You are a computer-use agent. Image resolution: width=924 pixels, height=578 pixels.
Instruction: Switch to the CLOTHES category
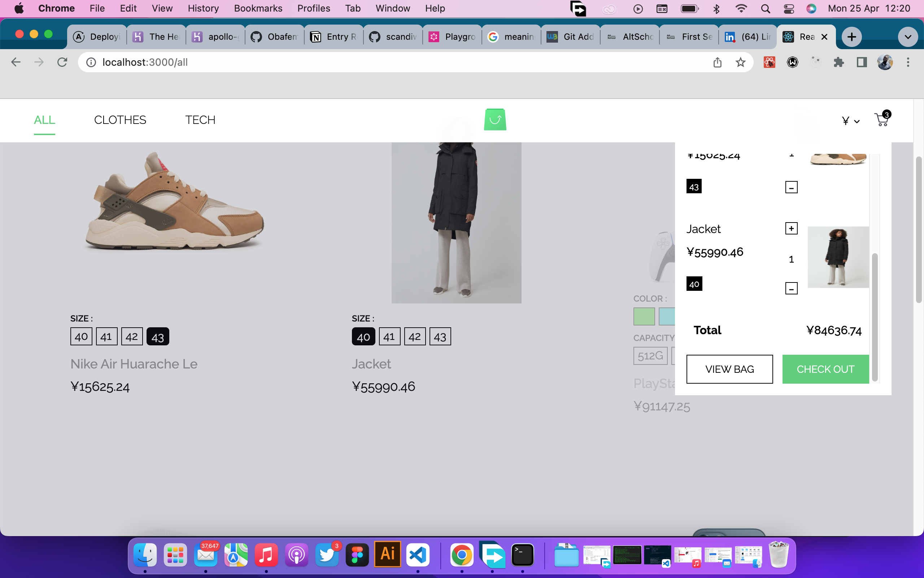click(x=120, y=120)
